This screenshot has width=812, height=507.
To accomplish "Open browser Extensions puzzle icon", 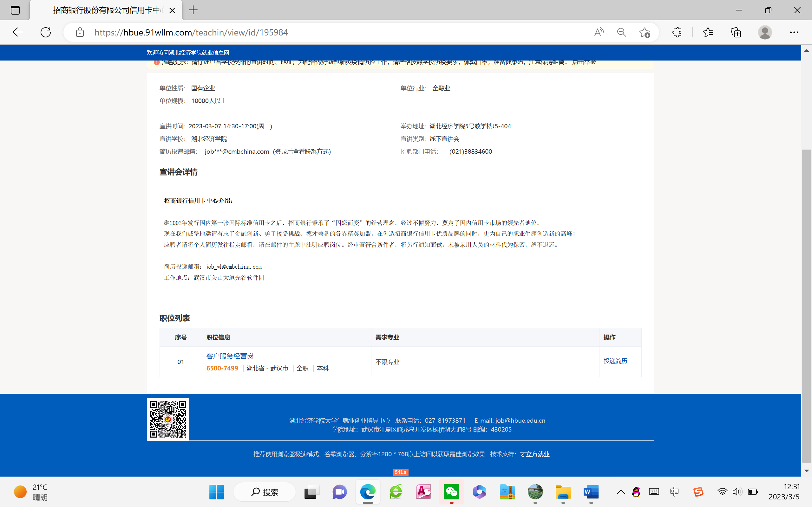I will coord(677,32).
